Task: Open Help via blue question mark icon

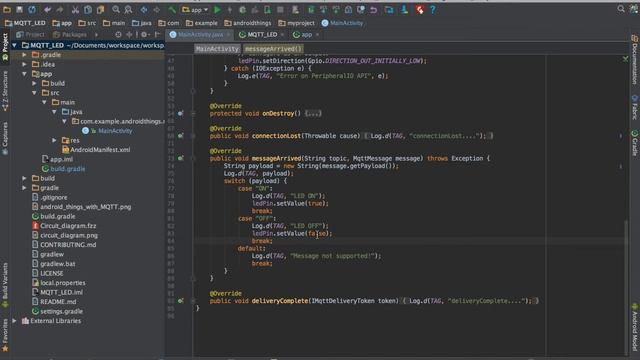Action: coord(433,9)
